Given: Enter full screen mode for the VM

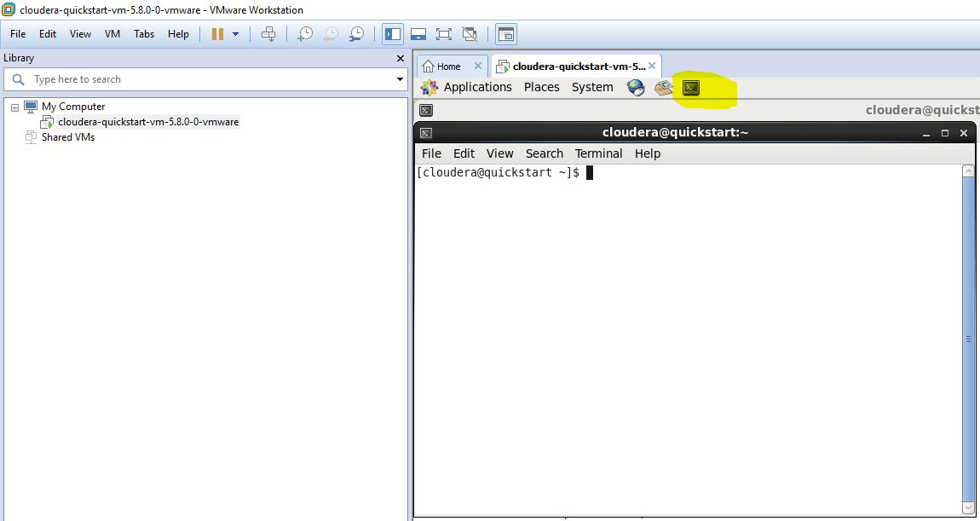Looking at the screenshot, I should point(442,33).
